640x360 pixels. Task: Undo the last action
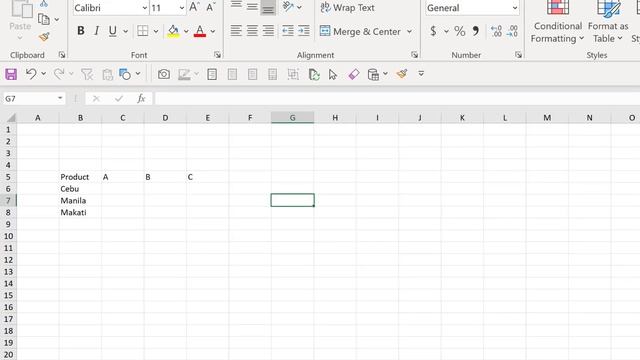(x=31, y=74)
